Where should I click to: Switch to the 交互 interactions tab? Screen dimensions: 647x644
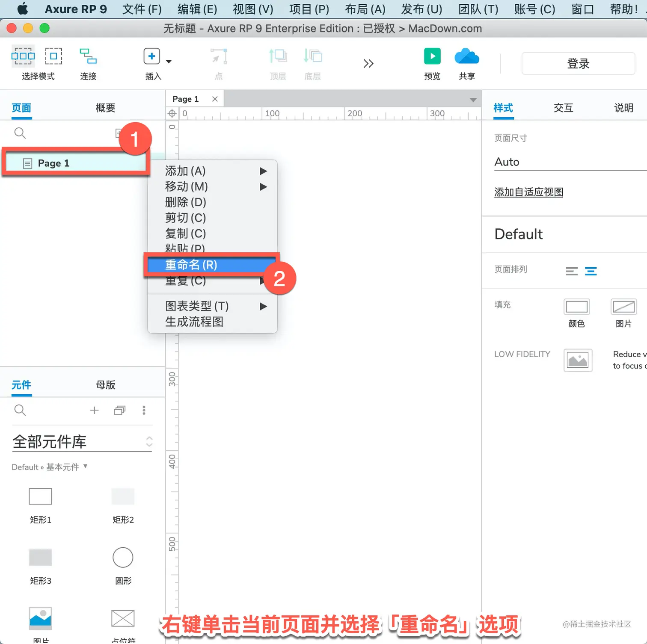click(563, 108)
